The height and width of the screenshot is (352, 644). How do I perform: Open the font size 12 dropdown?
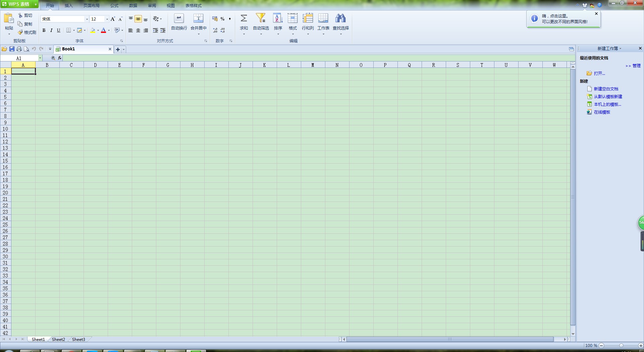107,19
